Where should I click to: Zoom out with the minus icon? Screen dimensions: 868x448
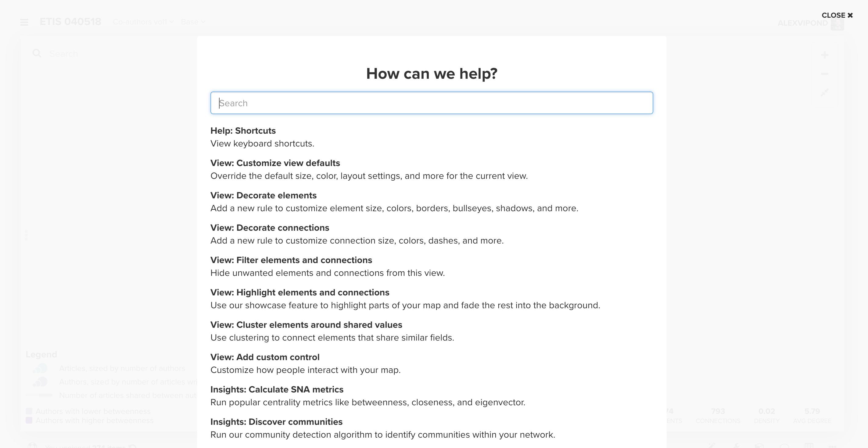coord(824,74)
